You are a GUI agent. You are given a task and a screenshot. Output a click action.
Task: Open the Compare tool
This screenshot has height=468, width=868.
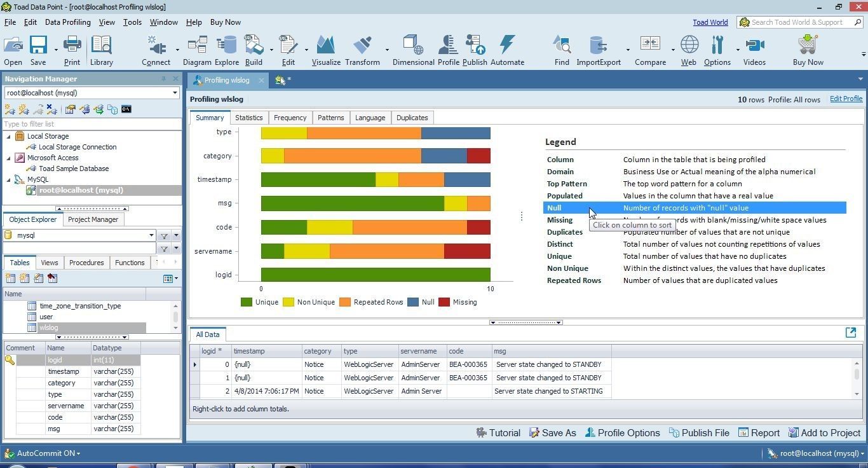pyautogui.click(x=650, y=50)
